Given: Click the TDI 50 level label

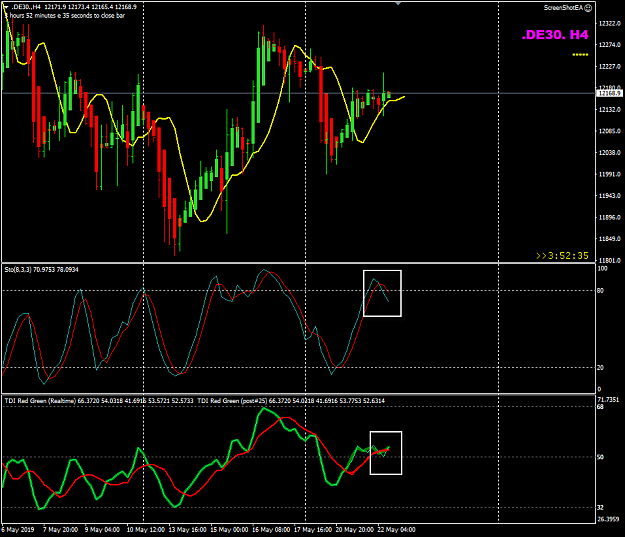Looking at the screenshot, I should tap(600, 457).
